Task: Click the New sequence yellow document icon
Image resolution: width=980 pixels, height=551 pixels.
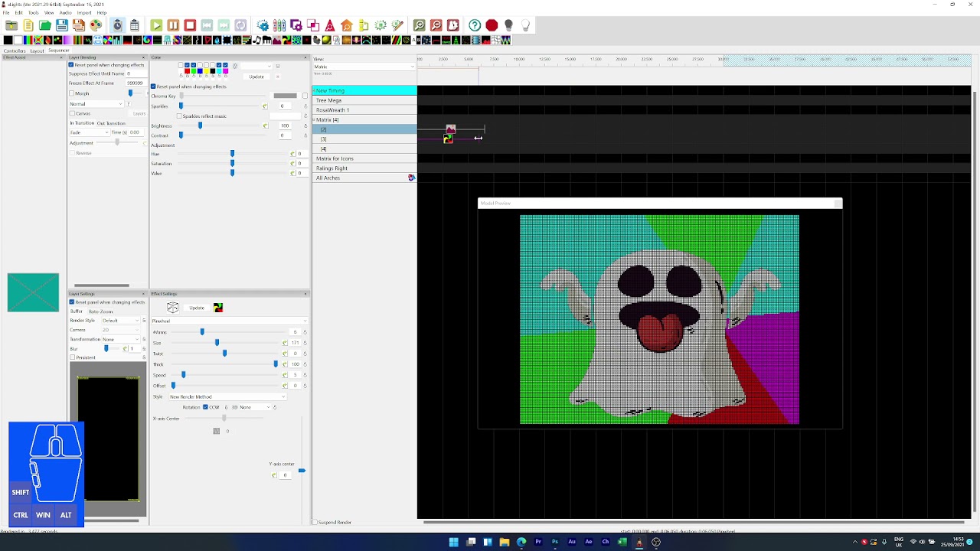Action: coord(28,25)
